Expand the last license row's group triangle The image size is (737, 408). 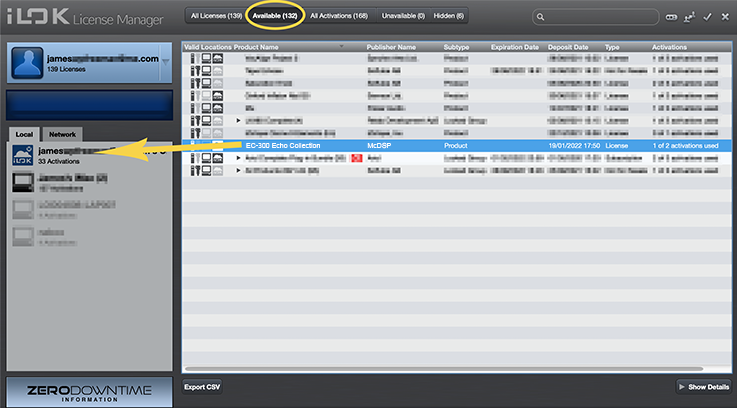(238, 171)
